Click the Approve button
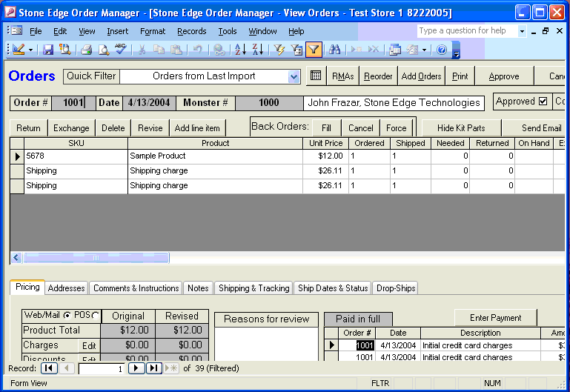This screenshot has height=392, width=570. 504,76
